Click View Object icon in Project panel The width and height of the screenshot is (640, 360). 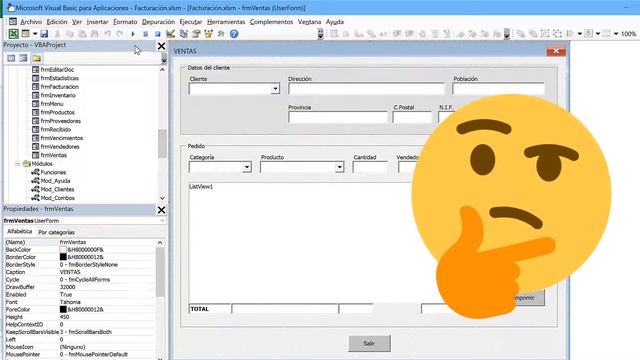pyautogui.click(x=23, y=58)
